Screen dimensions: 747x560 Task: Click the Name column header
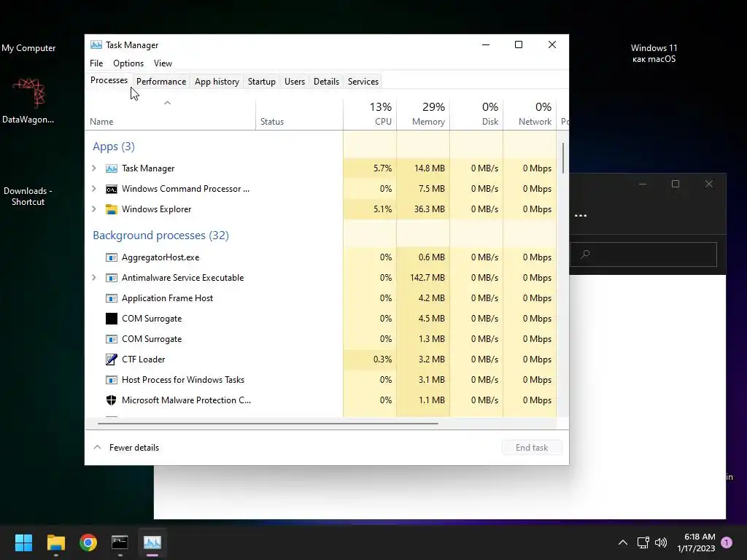tap(171, 114)
